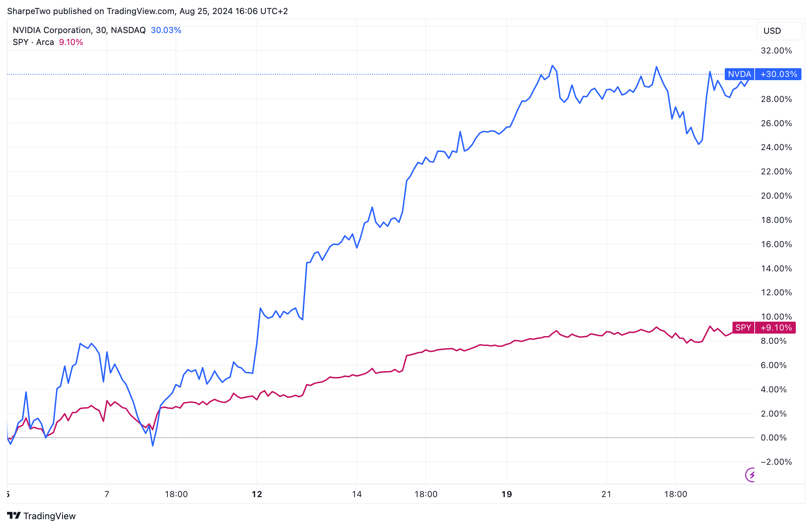The width and height of the screenshot is (812, 528).
Task: Open the USD currency selector
Action: [x=779, y=31]
